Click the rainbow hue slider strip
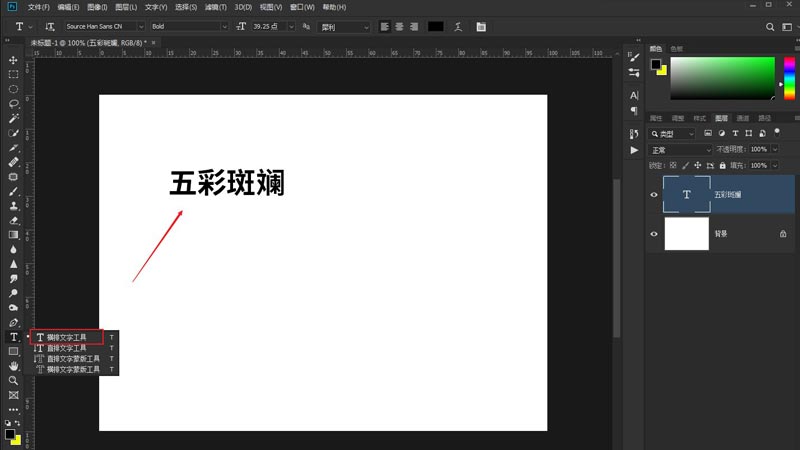 (789, 78)
